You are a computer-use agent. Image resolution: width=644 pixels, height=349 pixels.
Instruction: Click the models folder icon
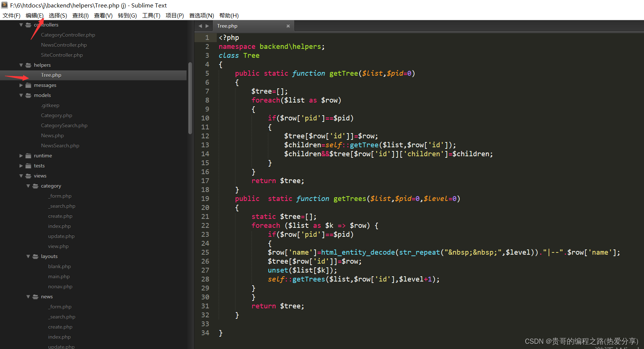28,95
